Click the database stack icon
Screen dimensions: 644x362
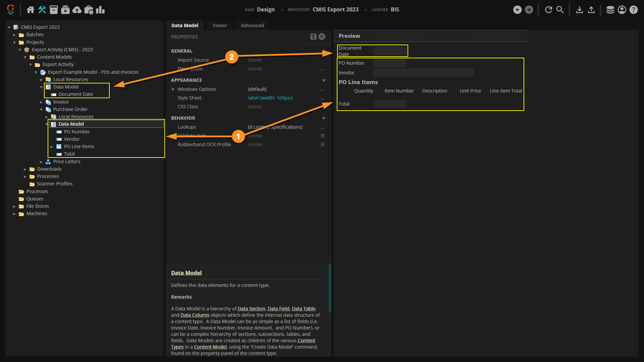pyautogui.click(x=610, y=10)
